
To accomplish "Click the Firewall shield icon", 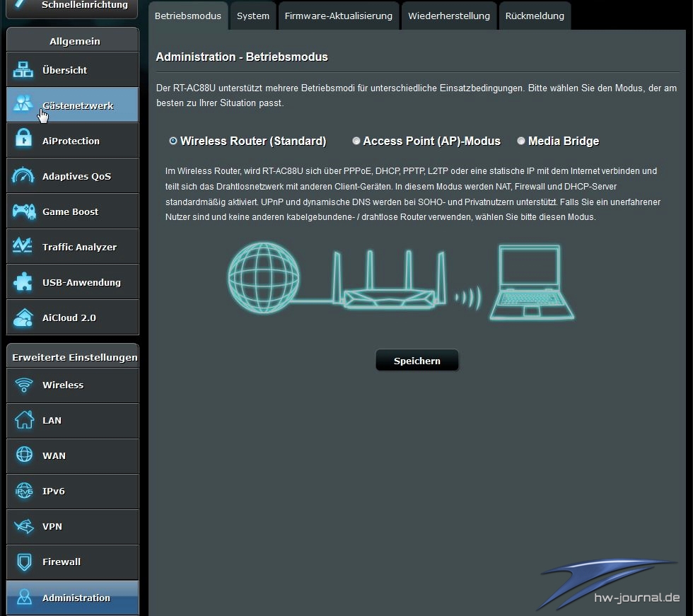I will point(24,562).
